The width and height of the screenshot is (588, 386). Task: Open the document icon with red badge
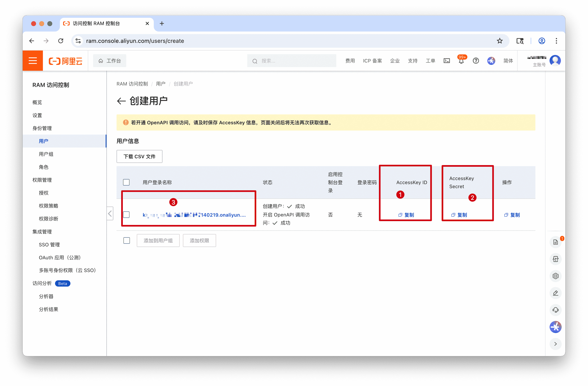[x=555, y=242]
